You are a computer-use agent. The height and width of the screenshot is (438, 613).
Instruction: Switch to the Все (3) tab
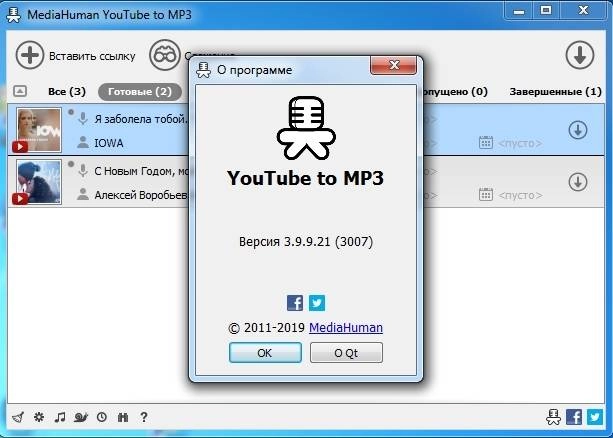tap(67, 92)
